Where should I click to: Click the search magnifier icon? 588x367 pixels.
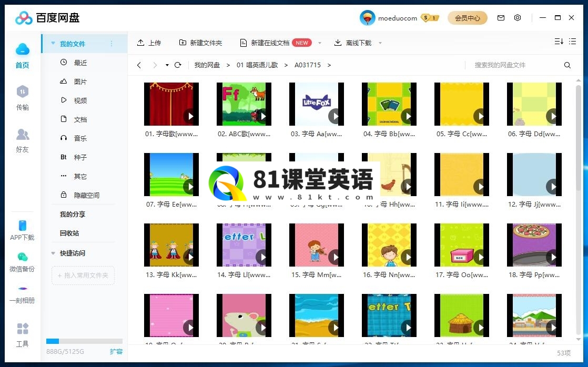(x=567, y=65)
